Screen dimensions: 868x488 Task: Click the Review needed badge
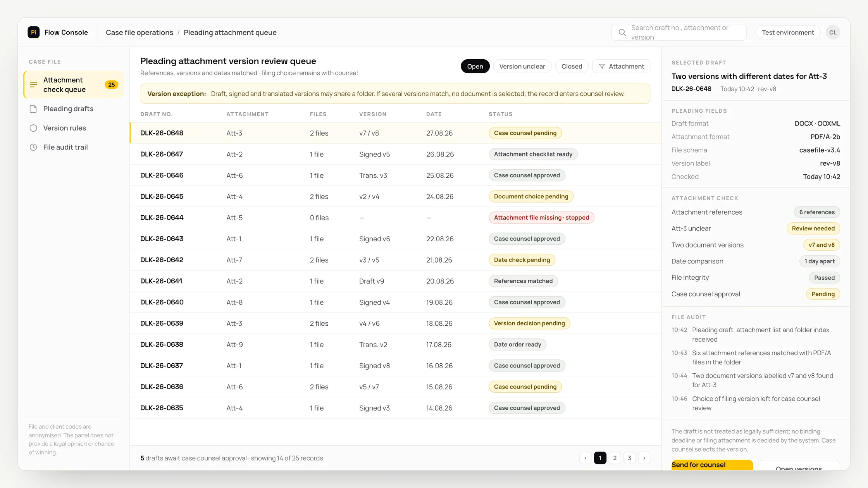(813, 229)
